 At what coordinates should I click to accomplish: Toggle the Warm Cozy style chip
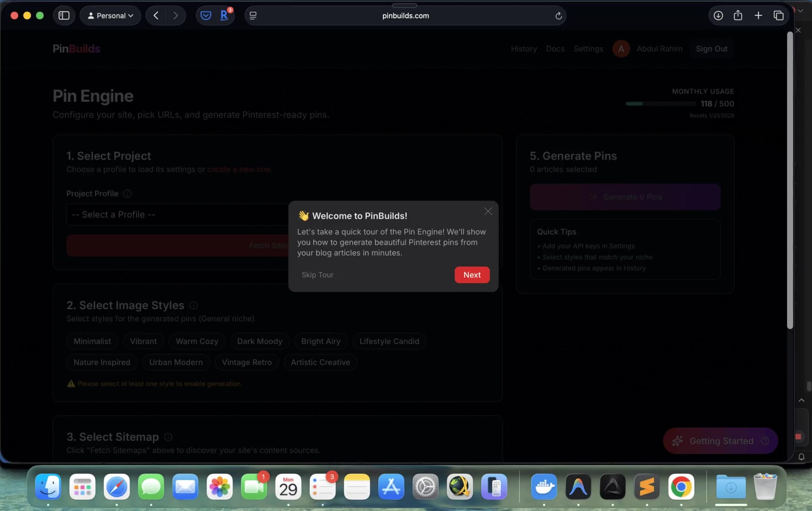click(197, 341)
